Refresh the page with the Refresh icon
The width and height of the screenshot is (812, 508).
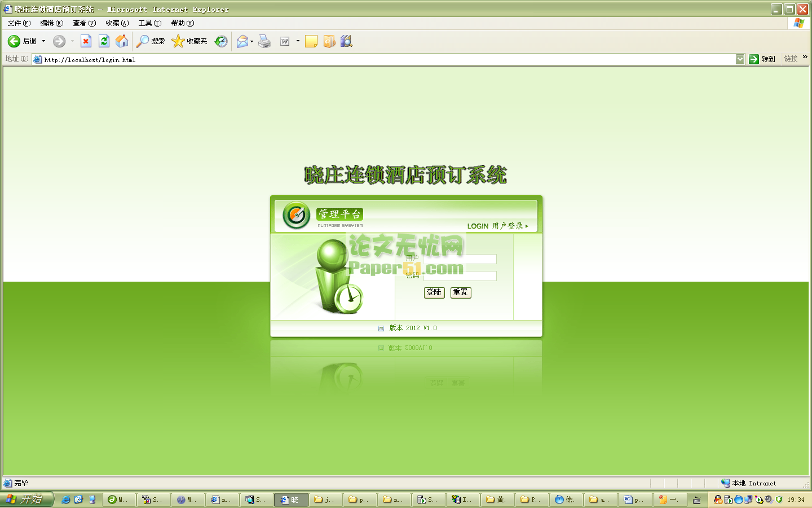[104, 41]
